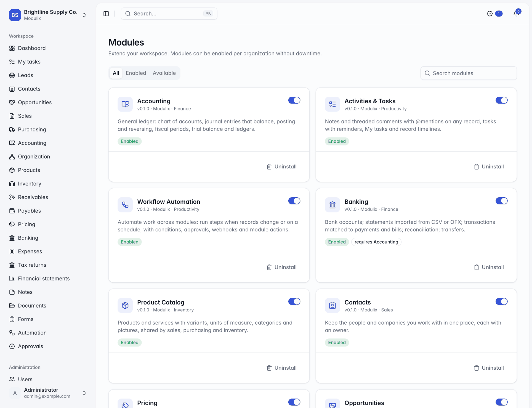The height and width of the screenshot is (408, 532).
Task: Click the Payables wallet icon in sidebar
Action: (x=12, y=211)
